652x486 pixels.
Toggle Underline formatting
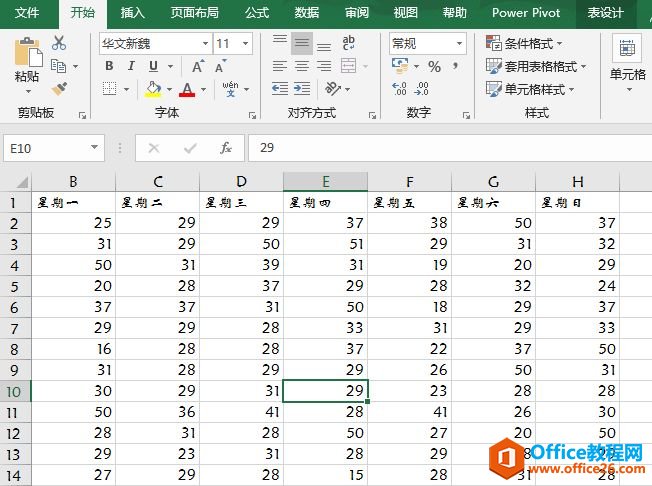coord(153,66)
